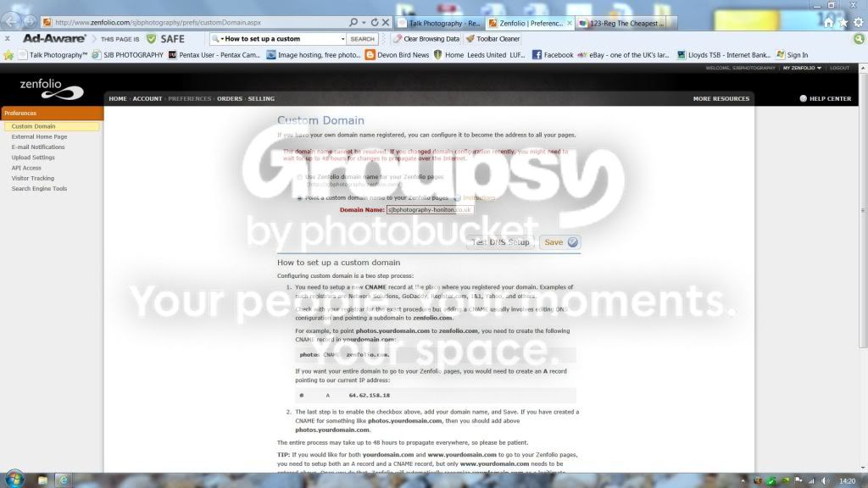Open the Talk Photography bookmark

tap(53, 55)
